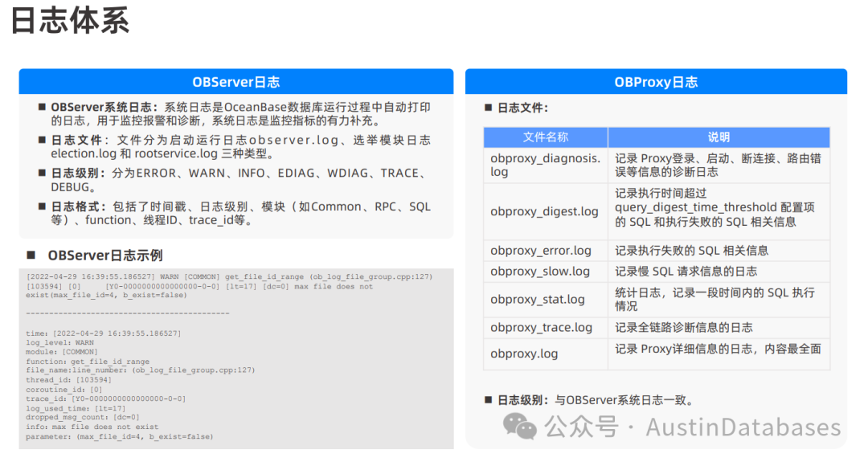Click the info: max file does not exist line
Viewport: 868px width, 462px height.
click(x=92, y=427)
